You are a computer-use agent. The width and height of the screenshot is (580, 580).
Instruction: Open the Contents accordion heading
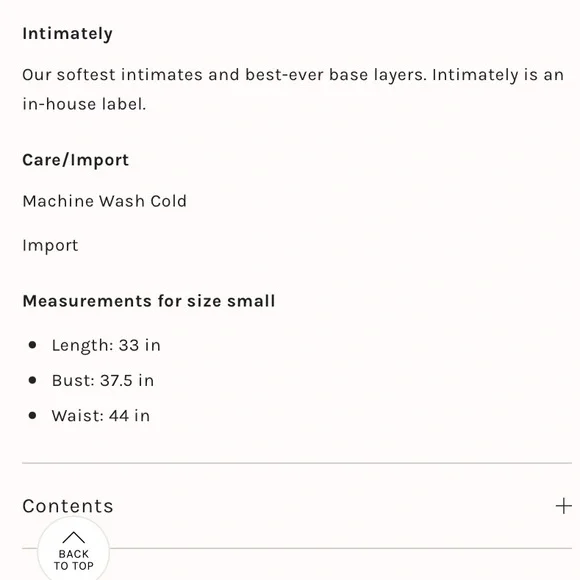(x=68, y=506)
